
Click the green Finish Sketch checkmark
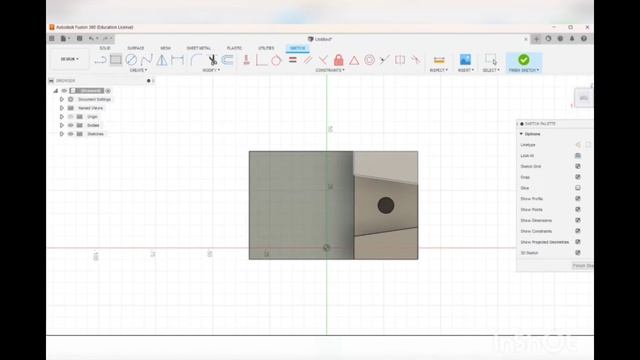pyautogui.click(x=524, y=60)
